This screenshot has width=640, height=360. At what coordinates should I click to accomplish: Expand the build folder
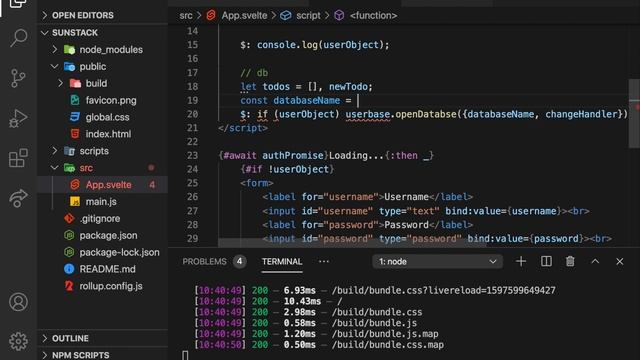61,83
